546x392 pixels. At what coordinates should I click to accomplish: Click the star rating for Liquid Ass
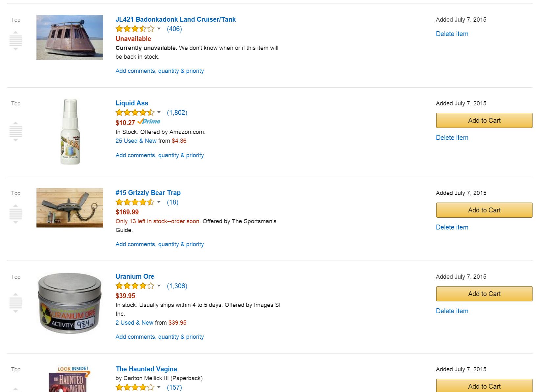point(135,113)
